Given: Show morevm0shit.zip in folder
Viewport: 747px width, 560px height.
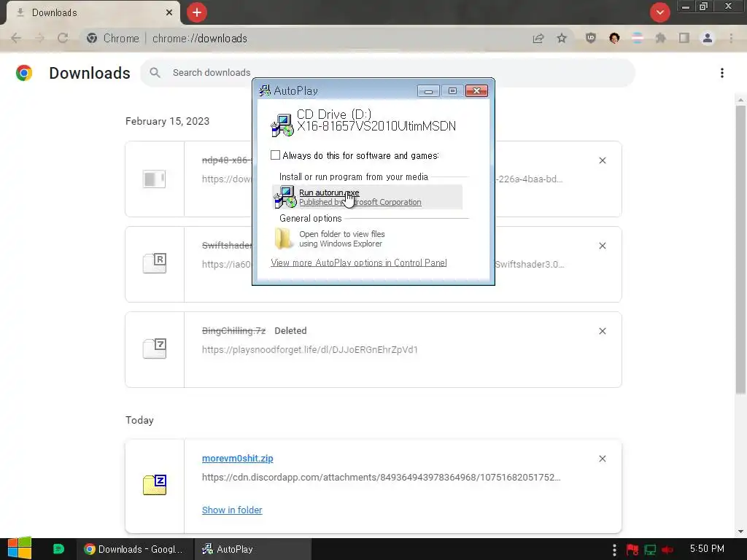Looking at the screenshot, I should [232, 510].
